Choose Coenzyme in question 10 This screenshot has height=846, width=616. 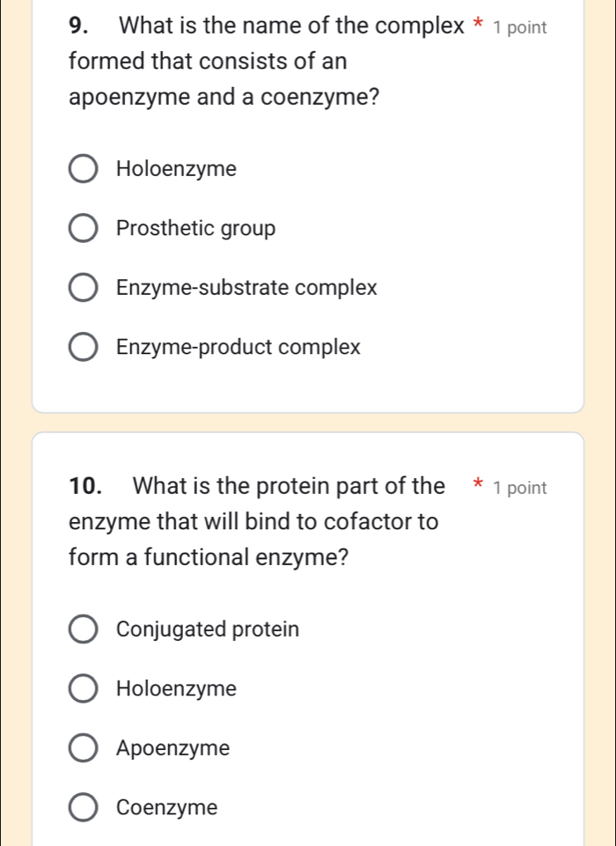[x=83, y=807]
